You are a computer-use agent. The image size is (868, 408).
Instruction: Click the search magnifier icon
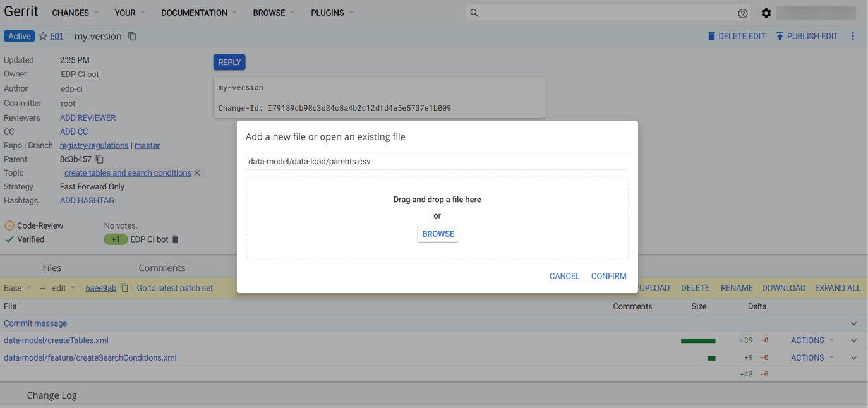(474, 13)
